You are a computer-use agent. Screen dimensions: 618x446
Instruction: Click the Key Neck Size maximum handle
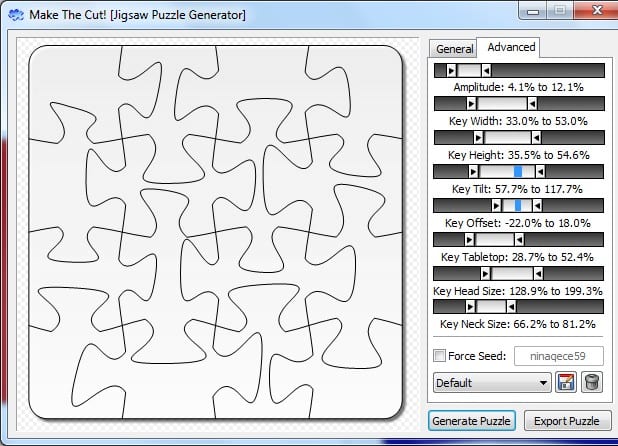[511, 306]
